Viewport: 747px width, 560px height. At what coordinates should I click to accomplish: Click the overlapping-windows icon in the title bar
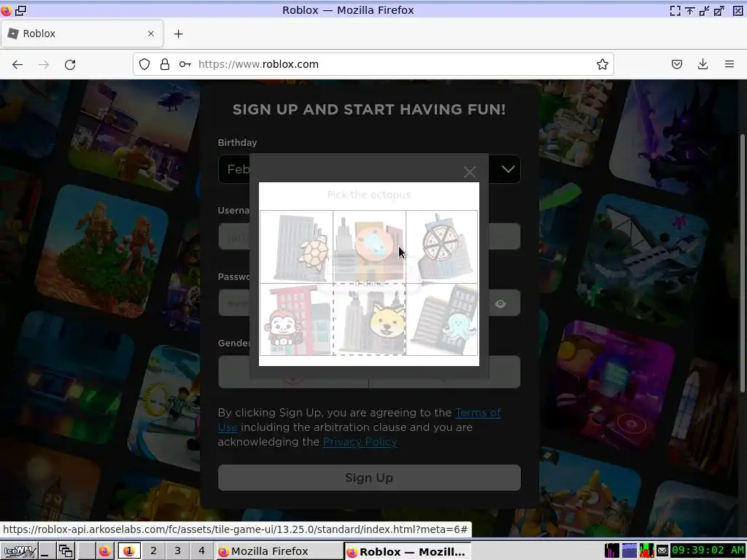coord(21,10)
